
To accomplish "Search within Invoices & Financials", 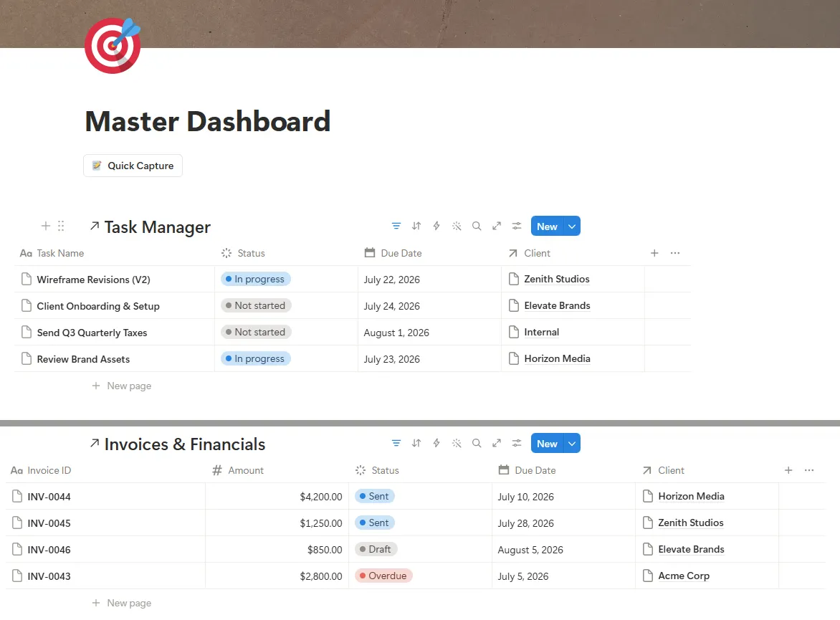I will pyautogui.click(x=476, y=443).
